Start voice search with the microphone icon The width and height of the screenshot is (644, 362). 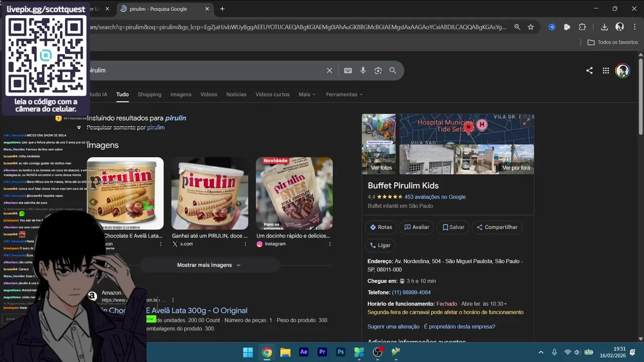click(x=363, y=70)
